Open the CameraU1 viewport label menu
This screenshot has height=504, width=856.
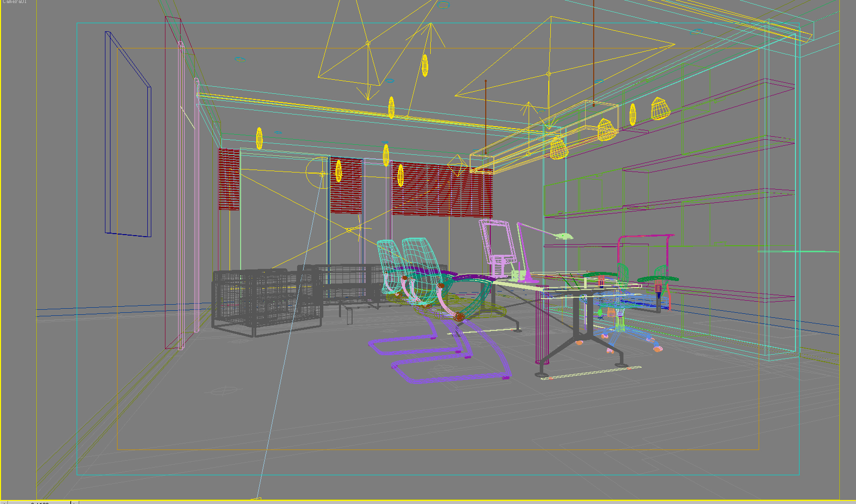14,3
